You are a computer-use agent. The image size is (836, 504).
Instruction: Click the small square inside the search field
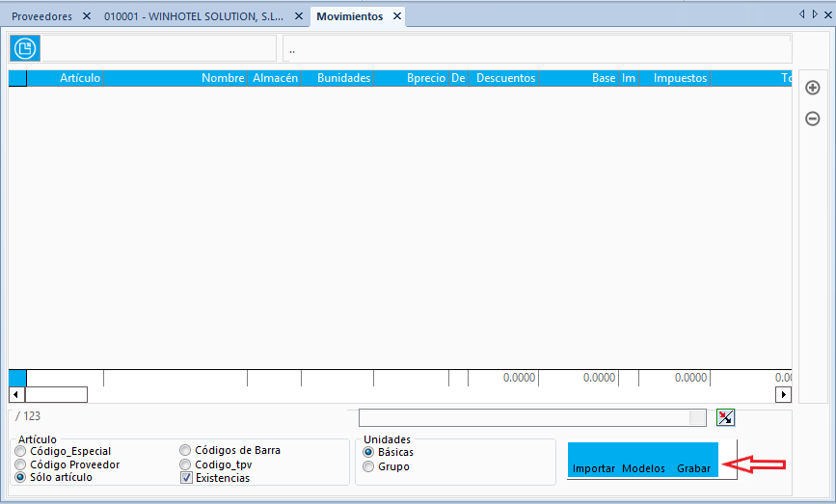pyautogui.click(x=697, y=417)
